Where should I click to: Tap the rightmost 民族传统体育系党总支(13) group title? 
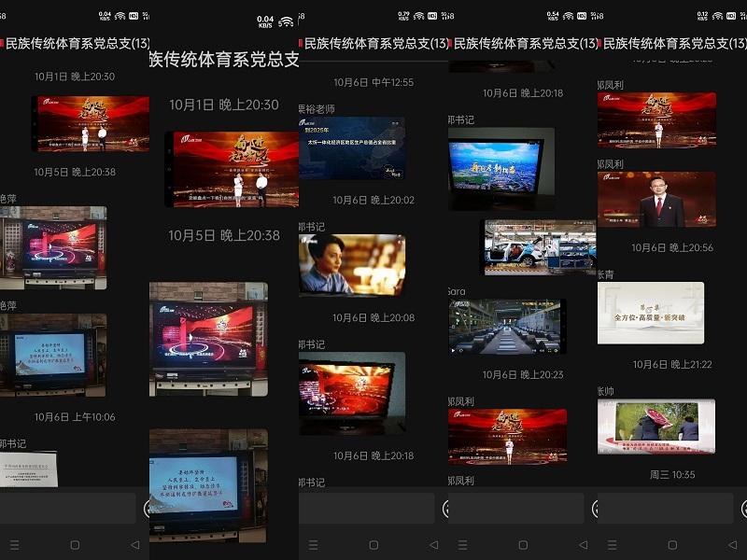tap(675, 43)
